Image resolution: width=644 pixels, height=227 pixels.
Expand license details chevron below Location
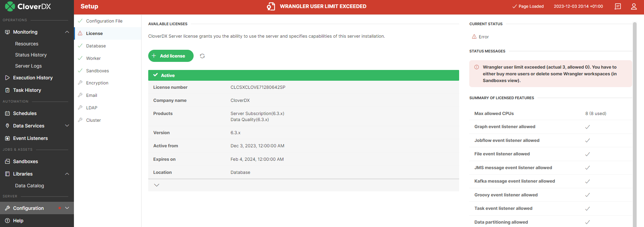[157, 185]
